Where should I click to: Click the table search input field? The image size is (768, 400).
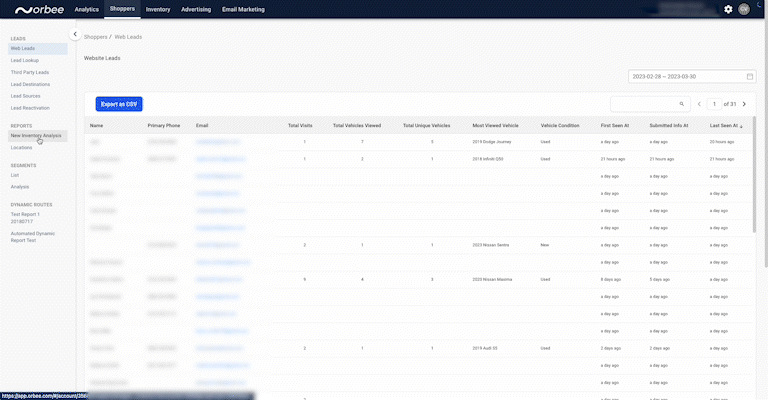pos(649,104)
